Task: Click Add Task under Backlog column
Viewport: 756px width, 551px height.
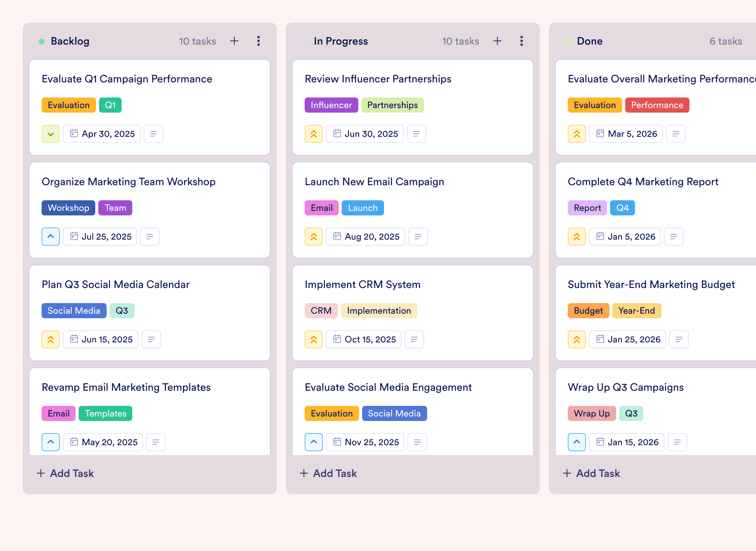Action: 65,473
